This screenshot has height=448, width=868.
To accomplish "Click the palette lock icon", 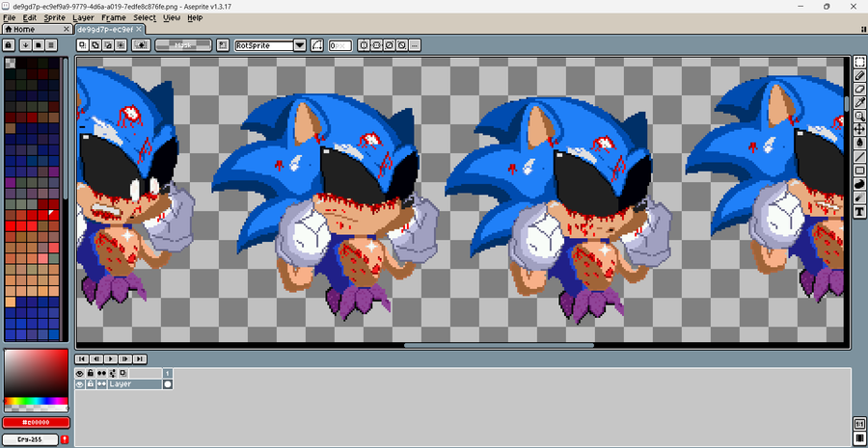I will (x=9, y=45).
